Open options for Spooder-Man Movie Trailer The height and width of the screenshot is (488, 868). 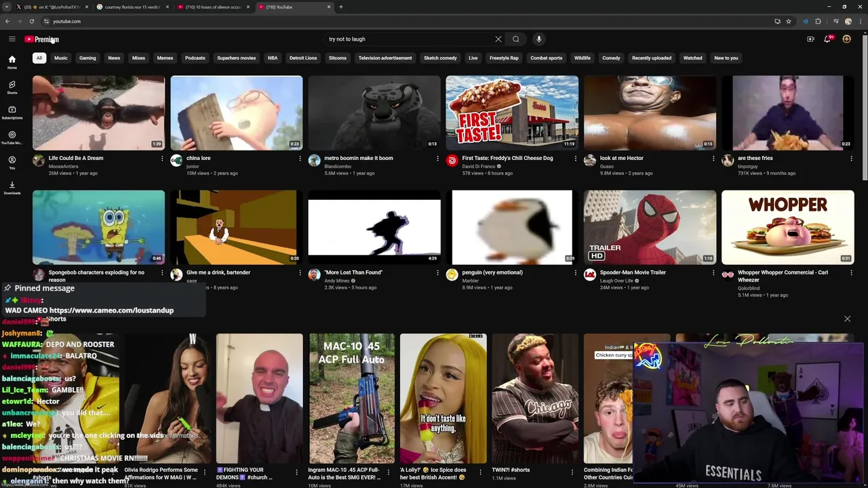click(713, 272)
